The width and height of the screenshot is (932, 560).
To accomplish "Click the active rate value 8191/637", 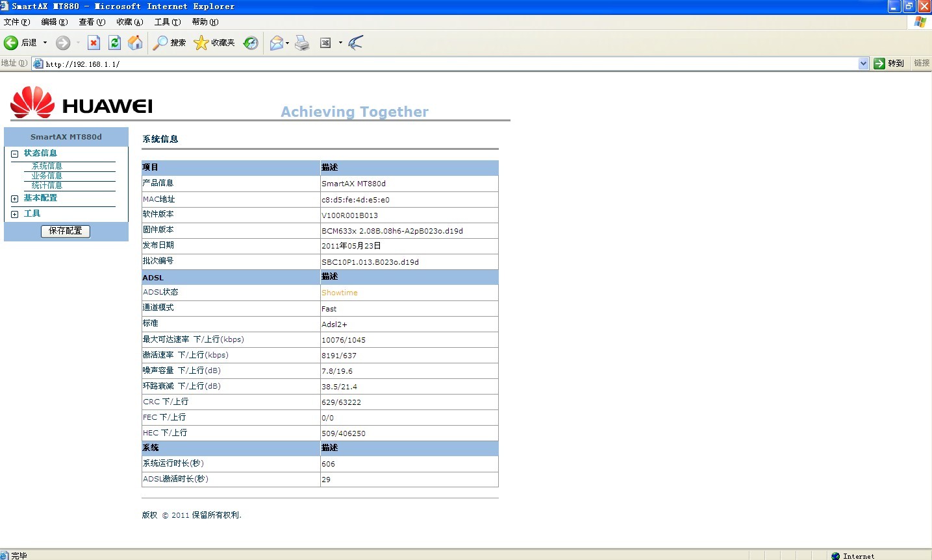I will tap(339, 356).
